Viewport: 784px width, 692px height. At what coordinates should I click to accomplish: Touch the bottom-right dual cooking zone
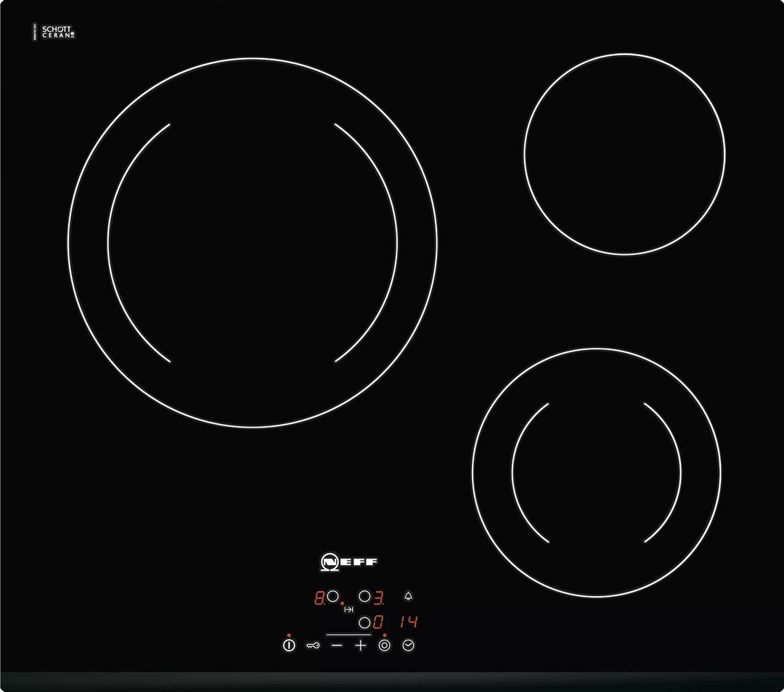(x=596, y=472)
